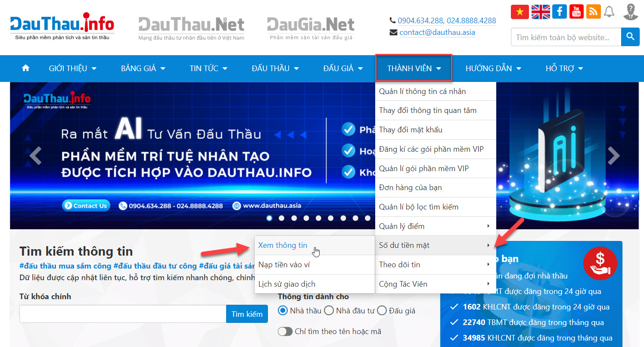Image resolution: width=644 pixels, height=347 pixels.
Task: Click contact@dauthau.asia email link
Action: 437,32
